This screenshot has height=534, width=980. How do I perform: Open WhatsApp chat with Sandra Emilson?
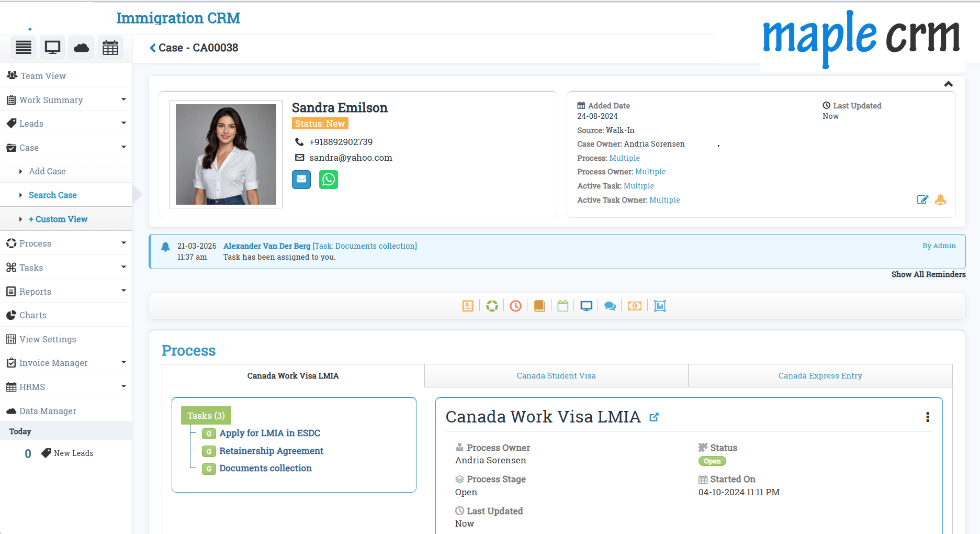[329, 180]
